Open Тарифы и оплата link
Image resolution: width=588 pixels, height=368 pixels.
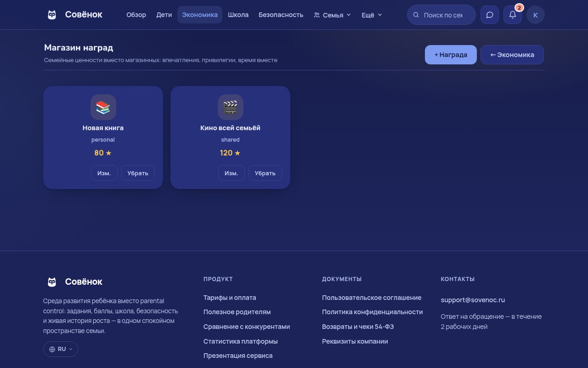coord(230,298)
